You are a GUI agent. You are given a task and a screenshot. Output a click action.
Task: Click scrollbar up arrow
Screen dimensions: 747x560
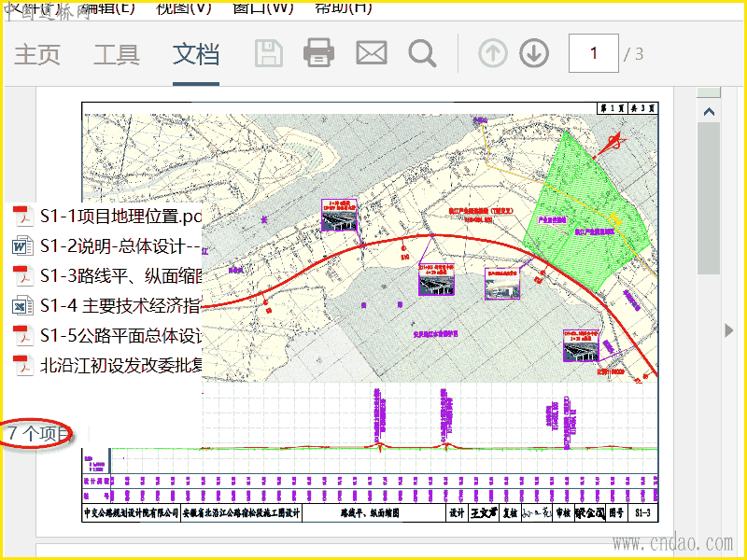click(709, 112)
